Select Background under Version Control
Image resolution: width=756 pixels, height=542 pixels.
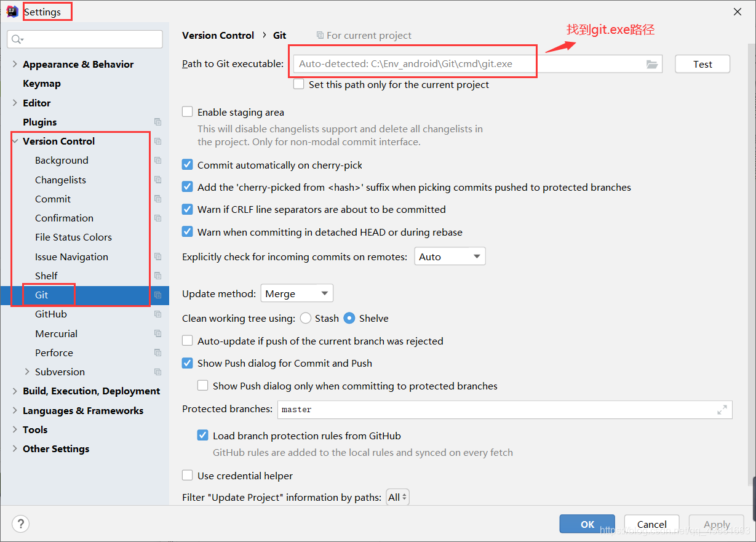(62, 160)
